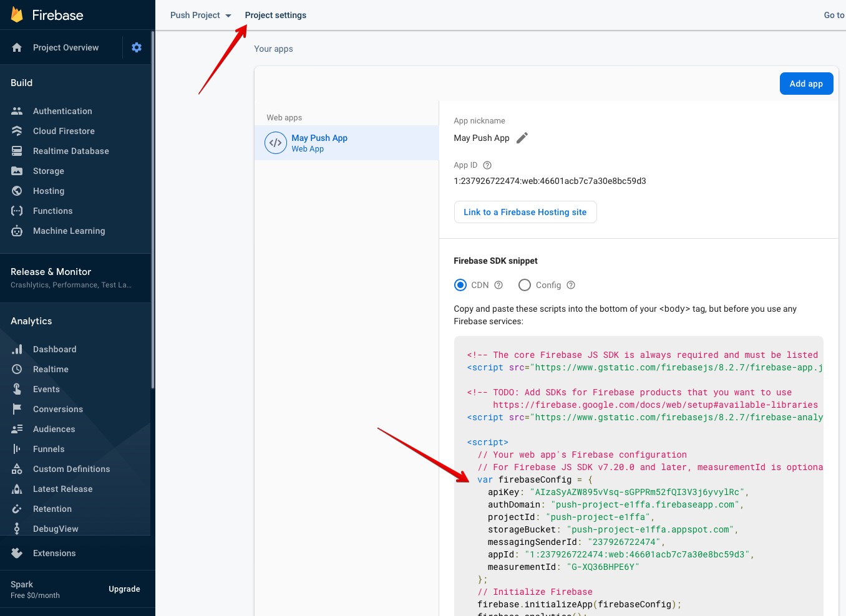Expand the Release & Monitor section
The width and height of the screenshot is (846, 616).
75,277
